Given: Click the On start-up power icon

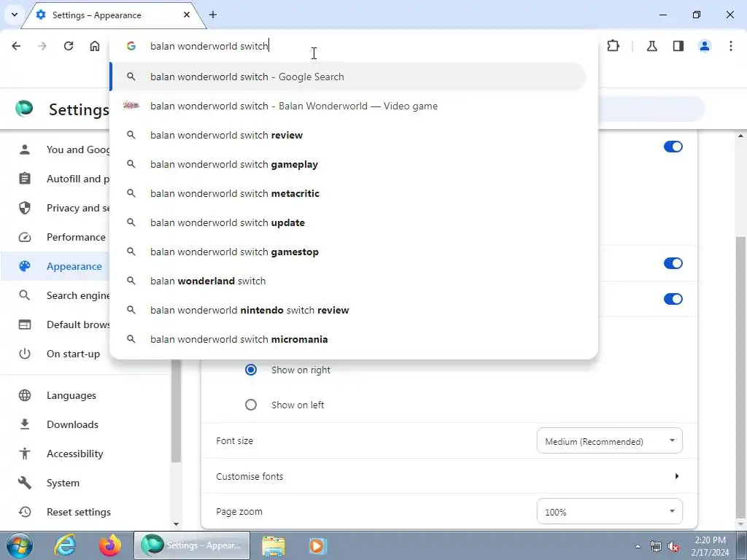Looking at the screenshot, I should point(25,354).
